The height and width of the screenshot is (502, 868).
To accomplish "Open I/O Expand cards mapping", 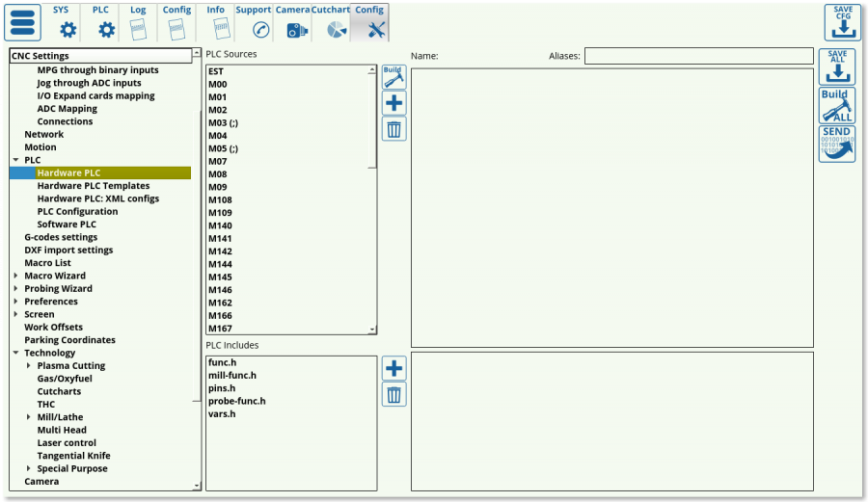I will 95,95.
